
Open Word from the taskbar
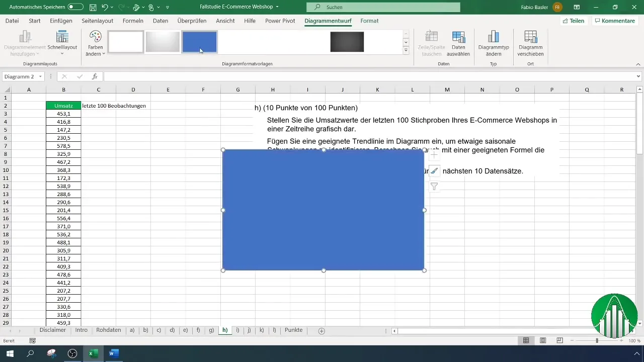click(114, 353)
